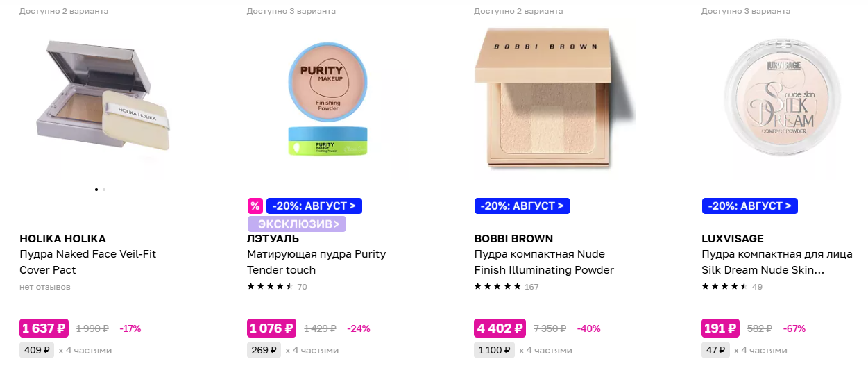Viewport: 868px width, 375px height.
Task: Click -20% АВГУСТ badge under Bobbi Brown
Action: click(522, 206)
